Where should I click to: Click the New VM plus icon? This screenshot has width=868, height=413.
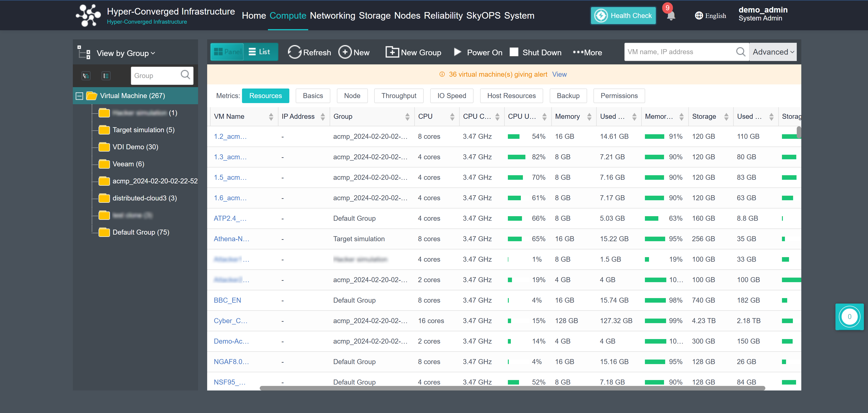[345, 52]
